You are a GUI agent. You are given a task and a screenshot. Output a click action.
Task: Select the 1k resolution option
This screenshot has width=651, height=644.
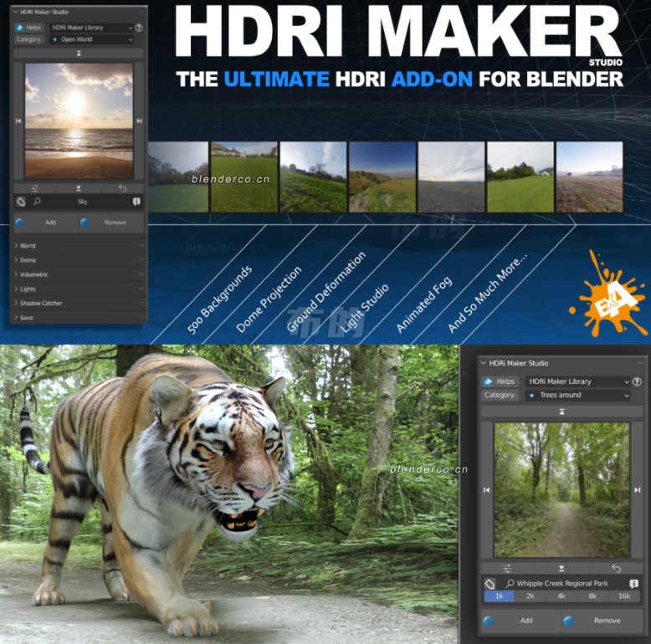499,596
